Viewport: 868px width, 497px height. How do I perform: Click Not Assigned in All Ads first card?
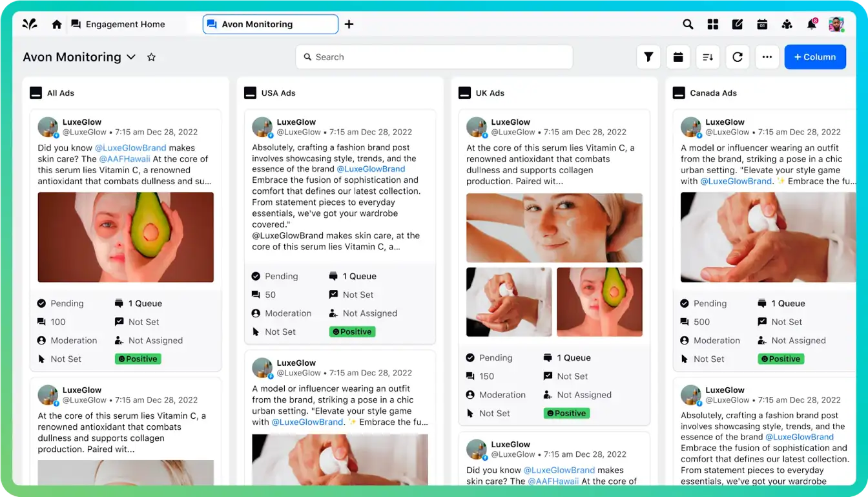(149, 341)
